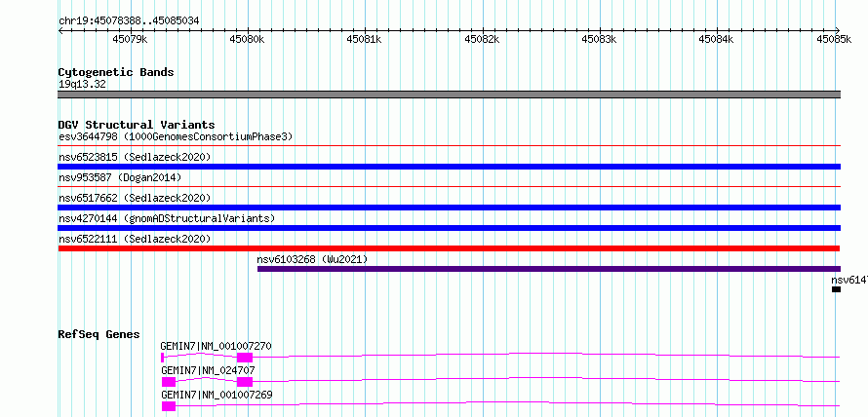Click the 45079k ruler tick label
Screen dimensions: 868x417
(x=130, y=39)
